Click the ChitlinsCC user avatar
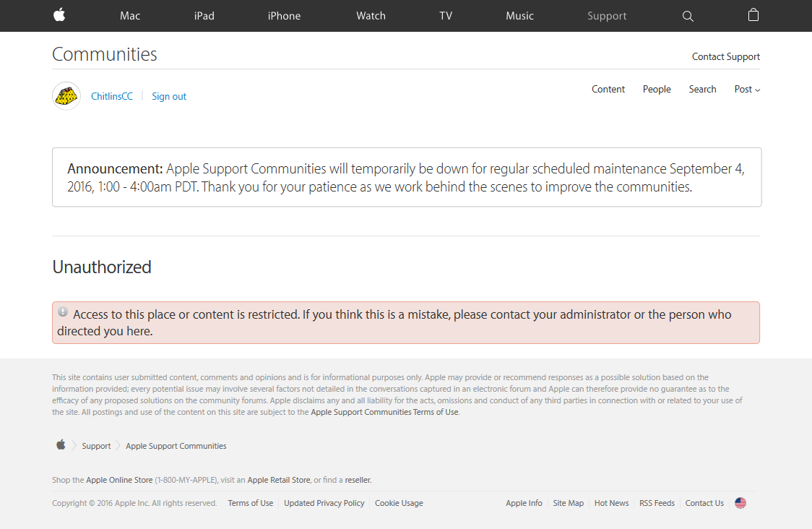This screenshot has width=812, height=529. 66,96
